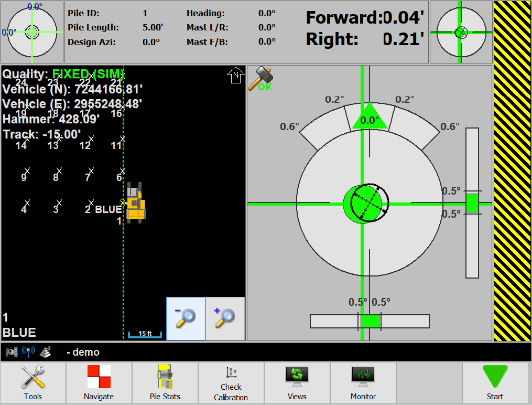Click the blue radio antenna status icon
Viewport: 532px width, 405px height.
pyautogui.click(x=28, y=352)
